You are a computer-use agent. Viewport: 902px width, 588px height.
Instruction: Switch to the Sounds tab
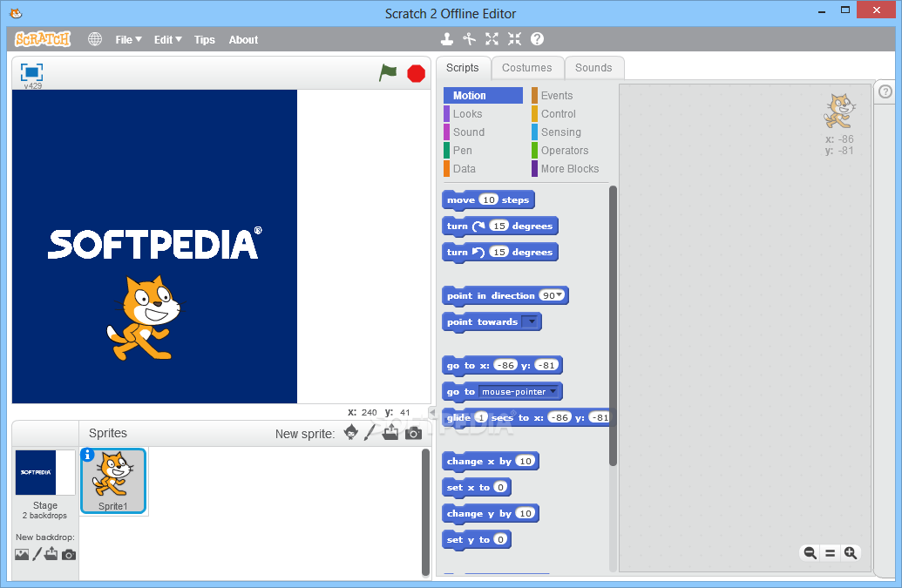point(593,68)
